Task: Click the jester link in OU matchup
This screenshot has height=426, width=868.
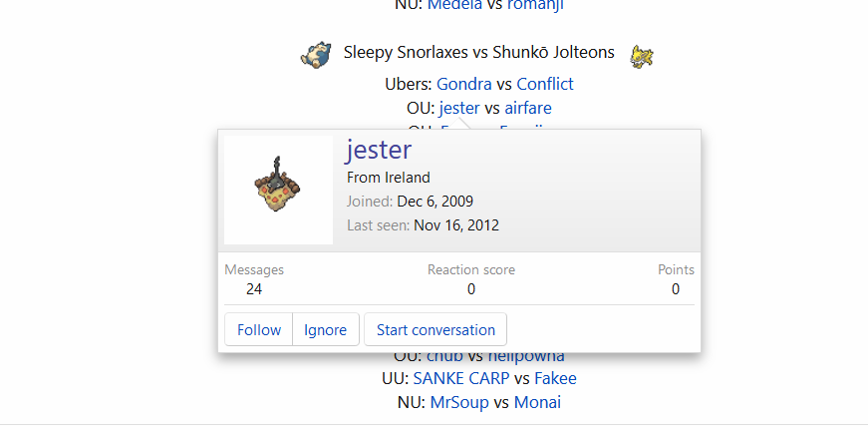Action: (459, 108)
